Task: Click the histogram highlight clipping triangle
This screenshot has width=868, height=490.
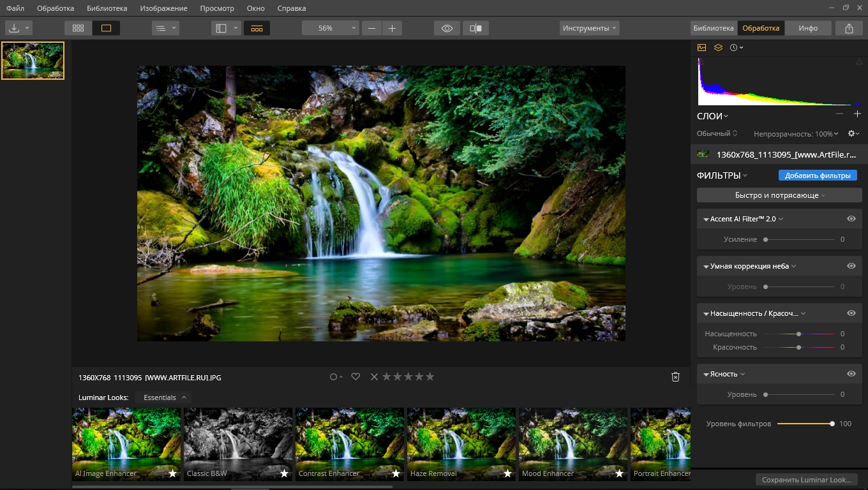Action: coord(858,62)
